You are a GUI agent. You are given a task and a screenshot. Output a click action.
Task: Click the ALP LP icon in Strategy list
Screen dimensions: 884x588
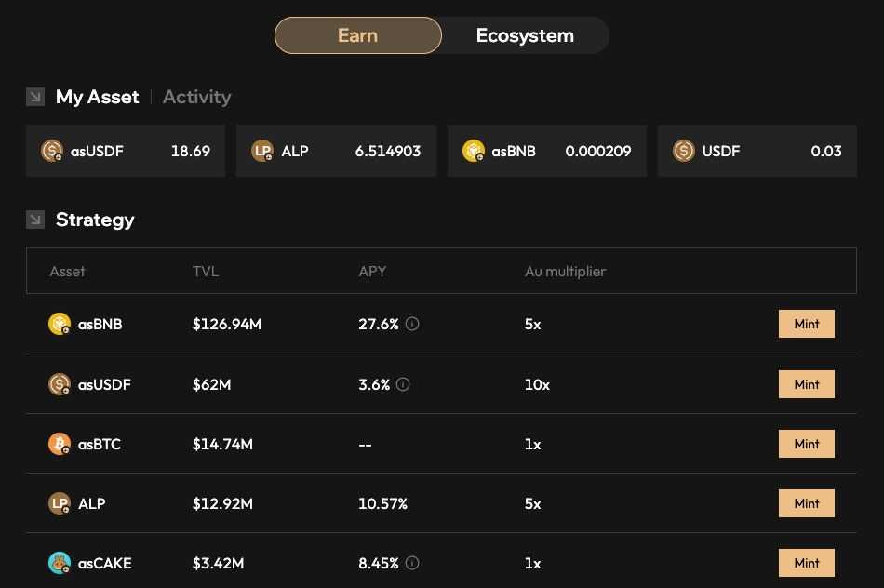click(x=60, y=503)
